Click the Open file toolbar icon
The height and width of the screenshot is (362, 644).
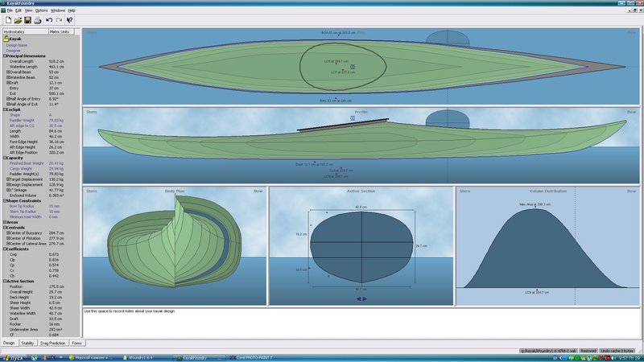[x=17, y=19]
